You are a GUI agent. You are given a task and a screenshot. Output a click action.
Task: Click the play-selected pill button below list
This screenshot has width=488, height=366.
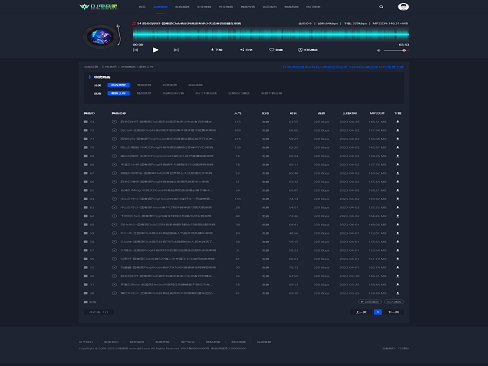[370, 302]
